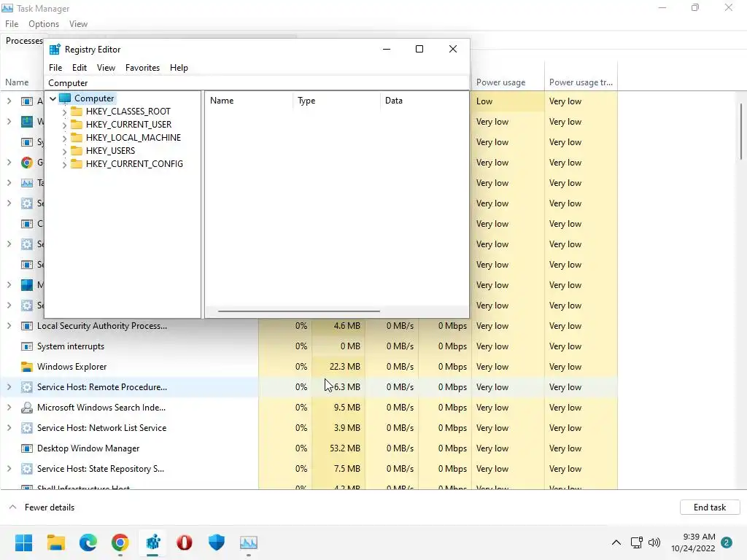Launch Opera browser from taskbar
This screenshot has height=560, width=747.
click(185, 542)
